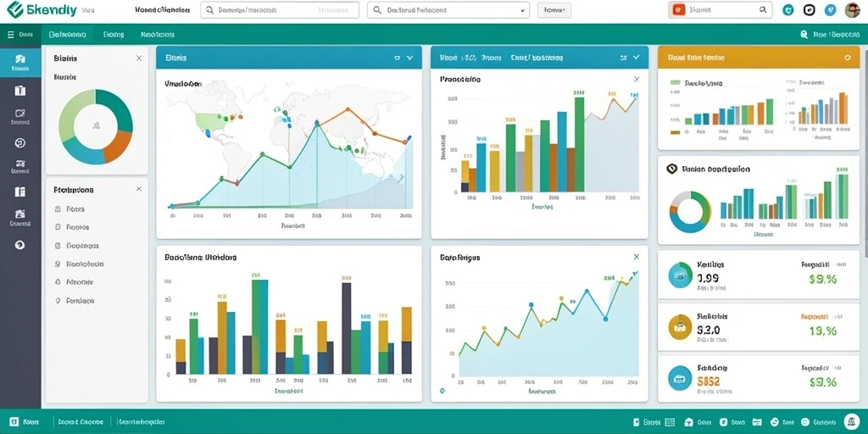Click into the first search field in top bar

point(280,10)
